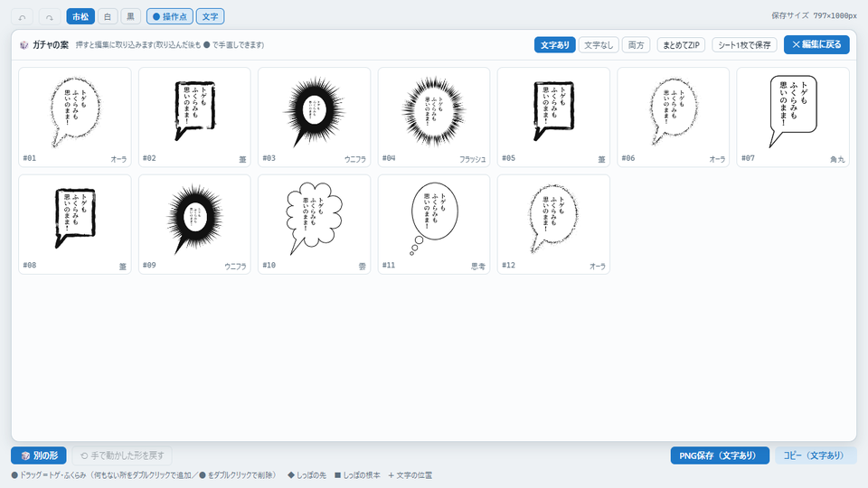The image size is (868, 488).
Task: Click the ガチャの案 dice icon
Action: [24, 45]
